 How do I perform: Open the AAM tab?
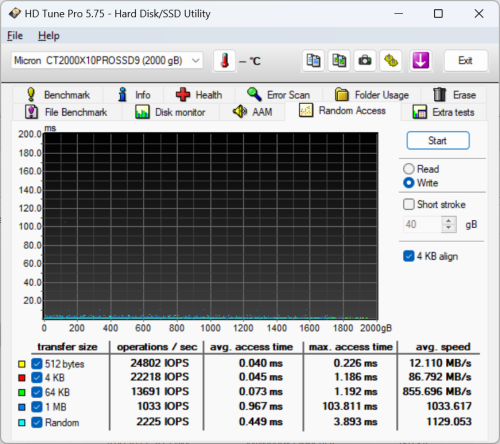[252, 112]
